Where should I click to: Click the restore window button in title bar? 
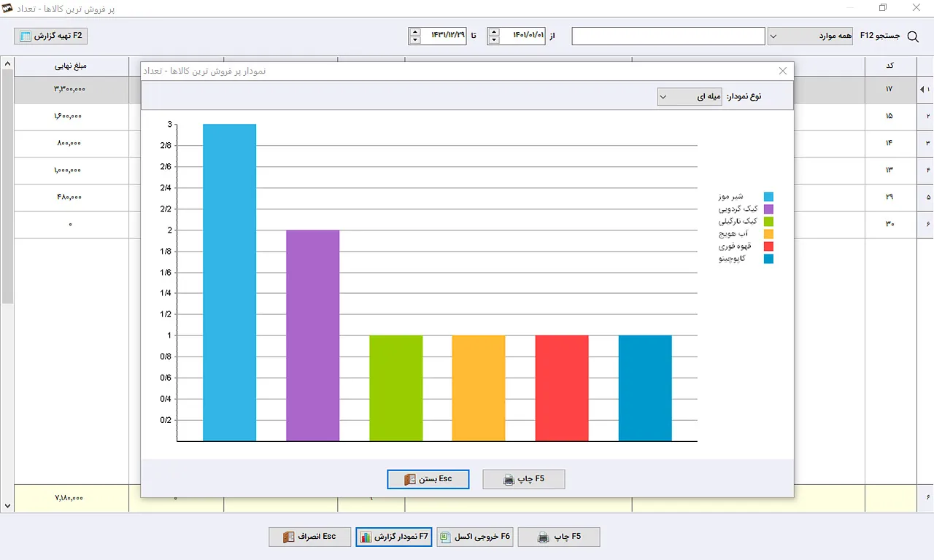(x=883, y=8)
